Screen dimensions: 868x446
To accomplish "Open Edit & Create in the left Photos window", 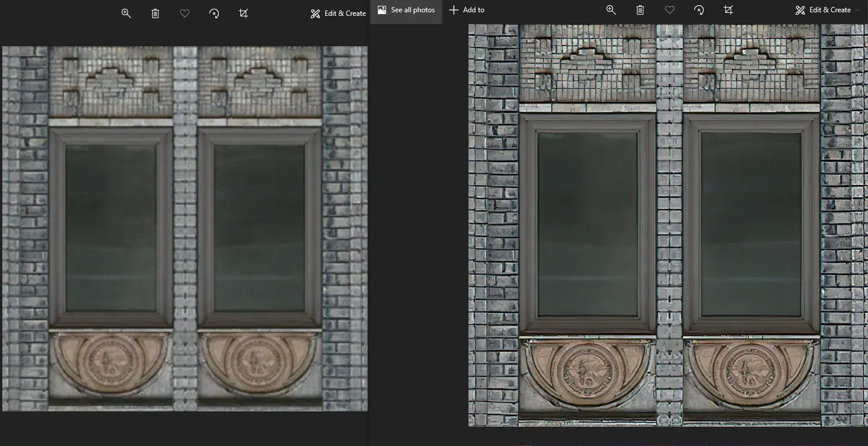I will click(338, 13).
